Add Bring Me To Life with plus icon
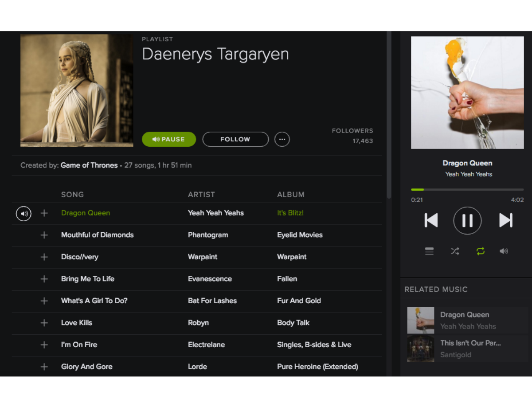Viewport: 532px width, 399px height. (44, 279)
